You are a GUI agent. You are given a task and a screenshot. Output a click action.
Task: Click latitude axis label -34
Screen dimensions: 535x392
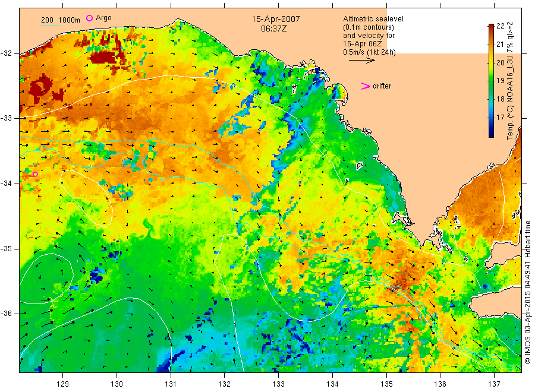pos(6,184)
